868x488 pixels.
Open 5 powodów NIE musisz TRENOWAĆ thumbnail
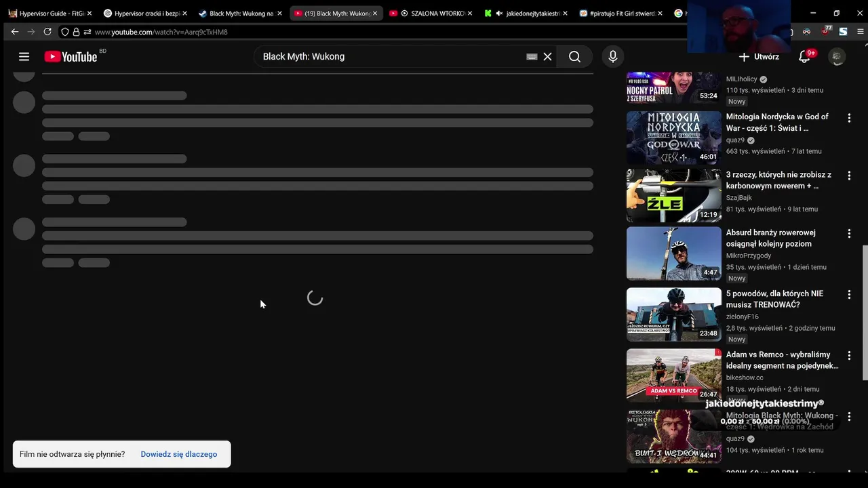673,314
